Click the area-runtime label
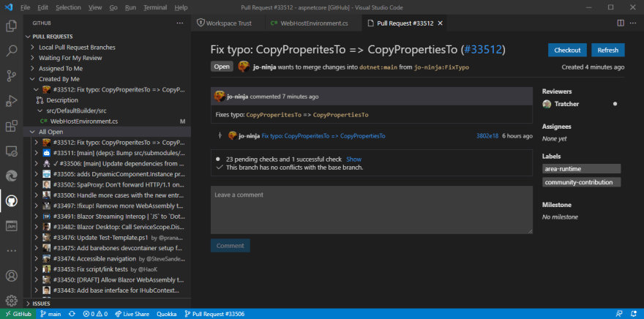 coord(582,169)
